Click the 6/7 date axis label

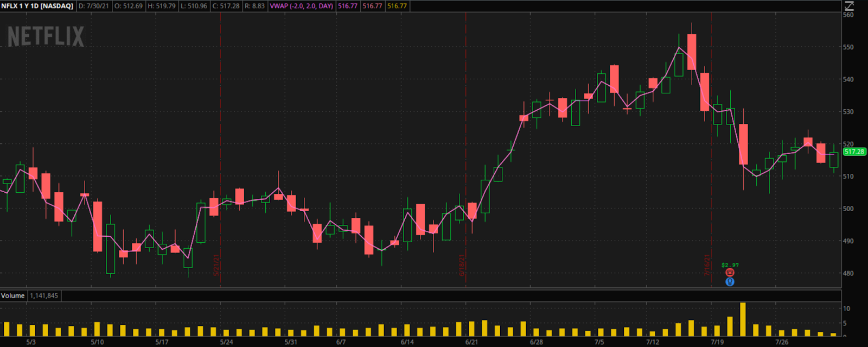click(x=341, y=342)
